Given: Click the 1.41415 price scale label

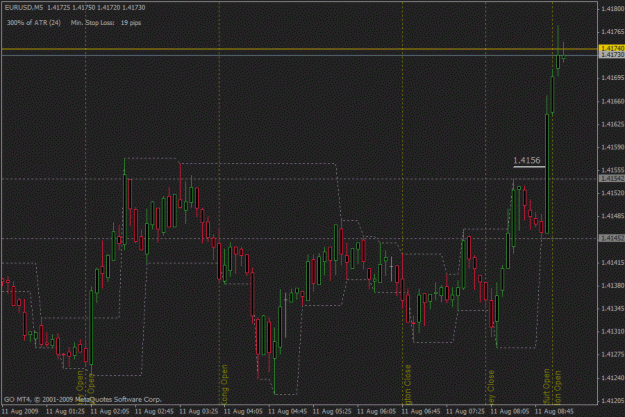Looking at the screenshot, I should click(x=613, y=262).
